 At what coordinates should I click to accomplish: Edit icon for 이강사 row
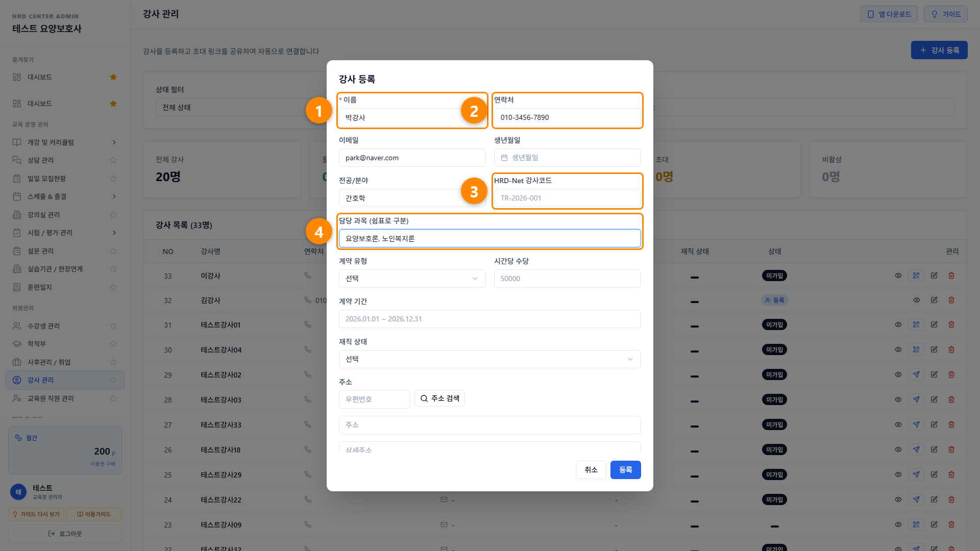pos(934,275)
